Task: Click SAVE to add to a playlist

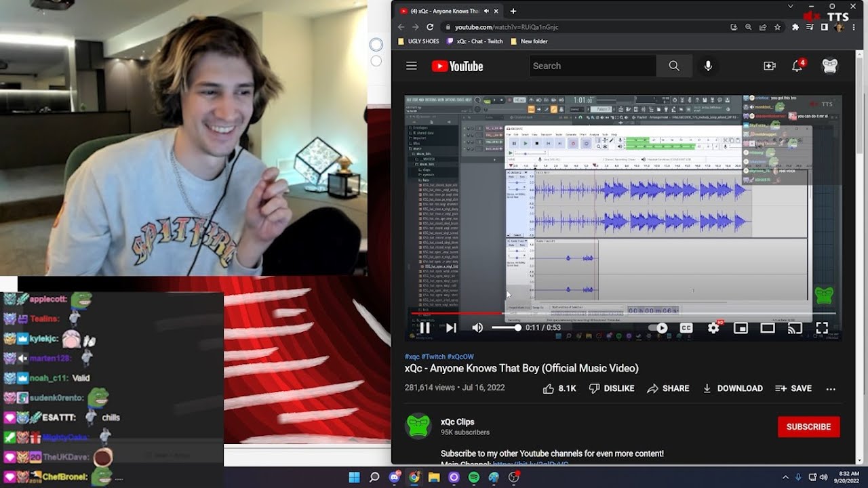Action: coord(793,388)
